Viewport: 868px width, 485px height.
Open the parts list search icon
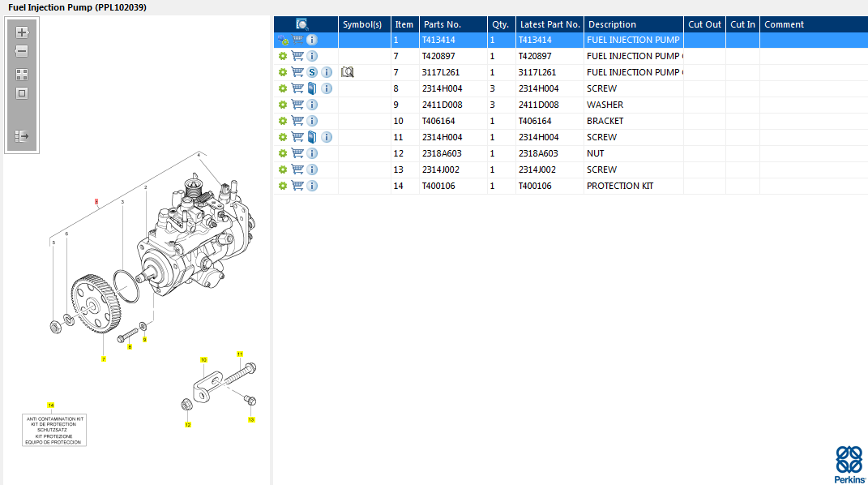(302, 24)
